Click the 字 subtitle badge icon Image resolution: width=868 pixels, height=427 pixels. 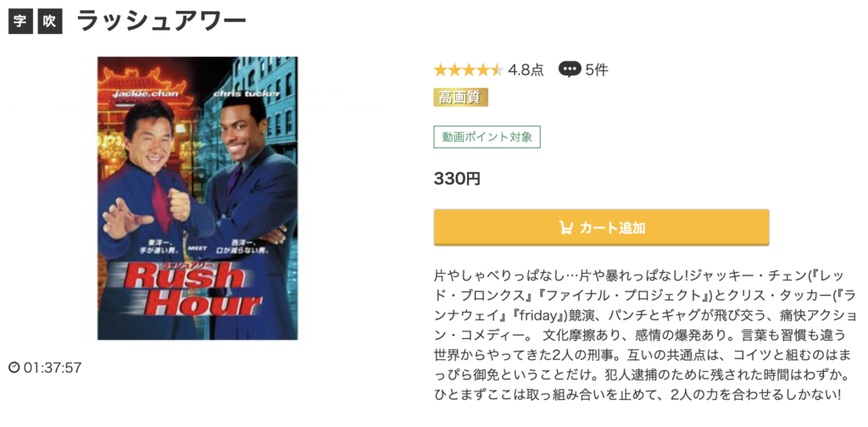(20, 22)
